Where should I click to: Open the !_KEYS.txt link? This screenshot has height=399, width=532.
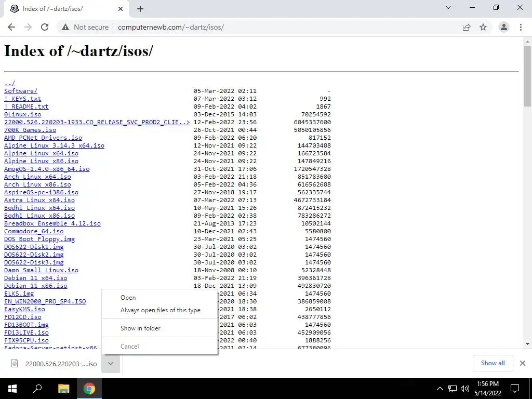(x=22, y=99)
